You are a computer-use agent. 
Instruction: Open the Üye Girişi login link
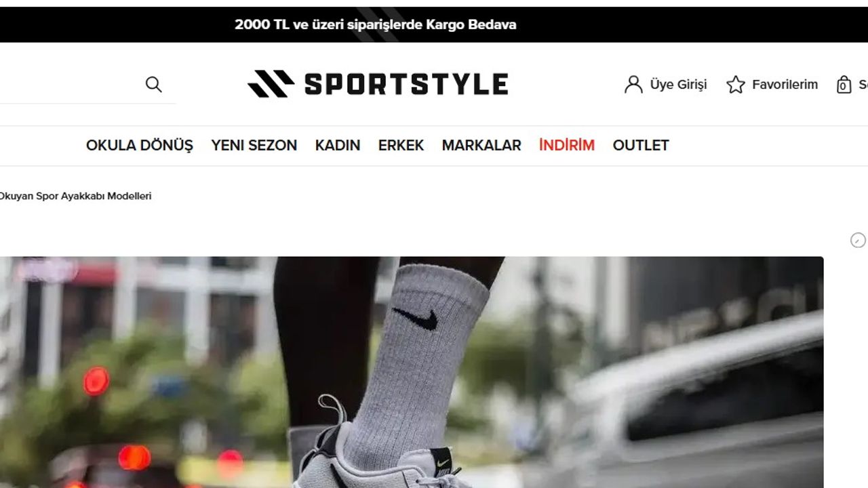coord(678,85)
